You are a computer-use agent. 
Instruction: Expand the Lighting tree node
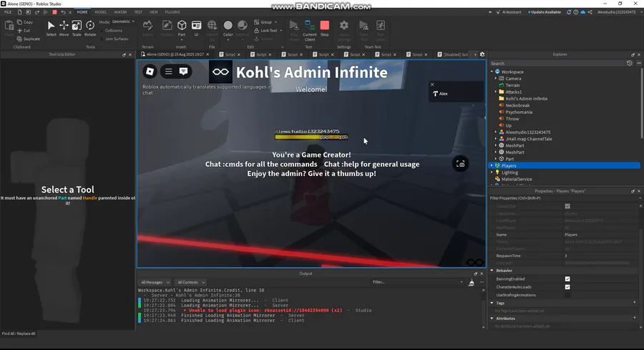(x=492, y=172)
